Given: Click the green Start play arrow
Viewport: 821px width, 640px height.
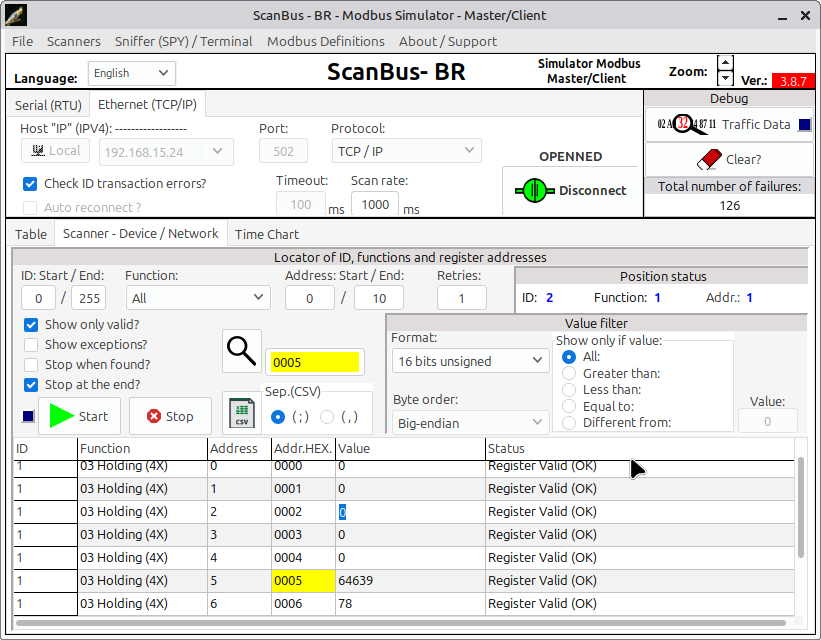Looking at the screenshot, I should pyautogui.click(x=62, y=416).
